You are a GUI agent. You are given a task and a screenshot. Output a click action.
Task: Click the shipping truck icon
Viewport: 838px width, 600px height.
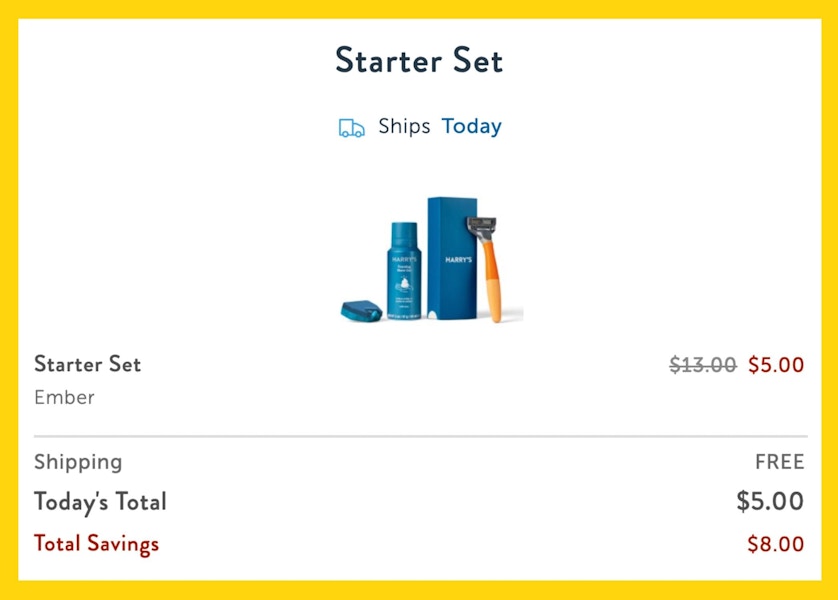pyautogui.click(x=351, y=128)
